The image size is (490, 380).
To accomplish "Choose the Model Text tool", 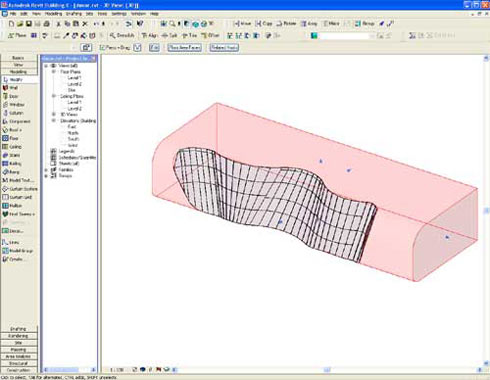I will pyautogui.click(x=19, y=180).
